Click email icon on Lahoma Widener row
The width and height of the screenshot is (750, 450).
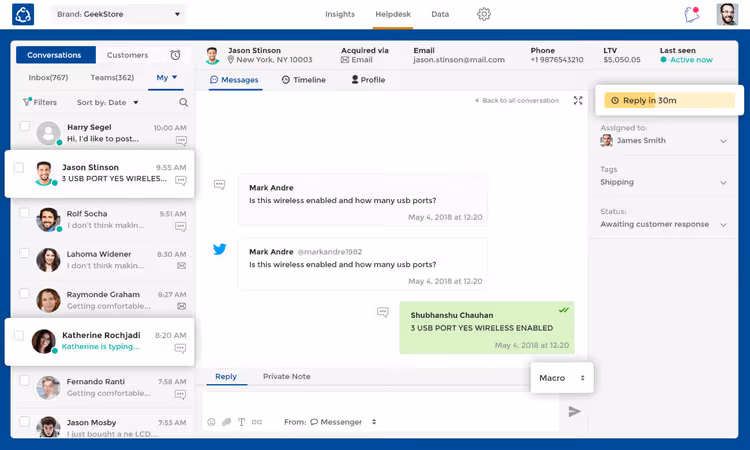(182, 265)
